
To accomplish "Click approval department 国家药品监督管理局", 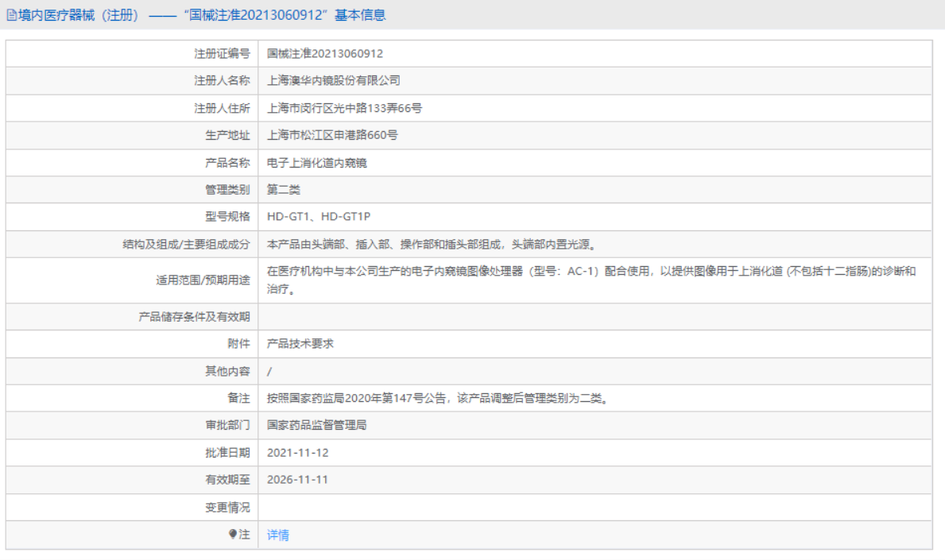I will click(317, 425).
